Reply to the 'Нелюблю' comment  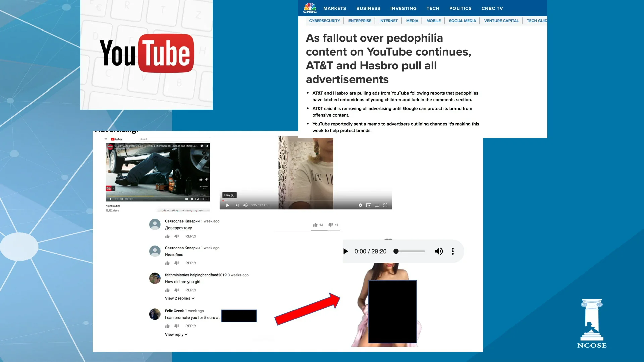191,263
